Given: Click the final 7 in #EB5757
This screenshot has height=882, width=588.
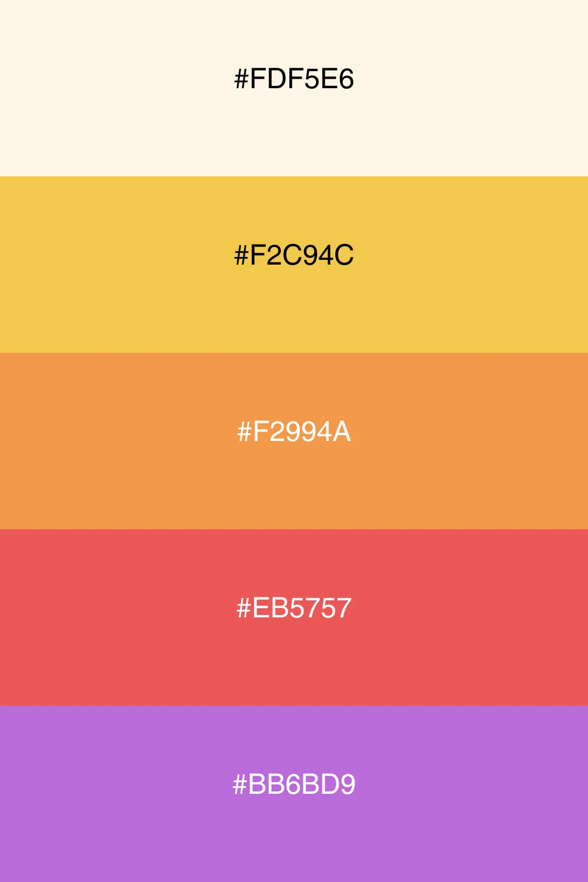Looking at the screenshot, I should click(344, 608).
